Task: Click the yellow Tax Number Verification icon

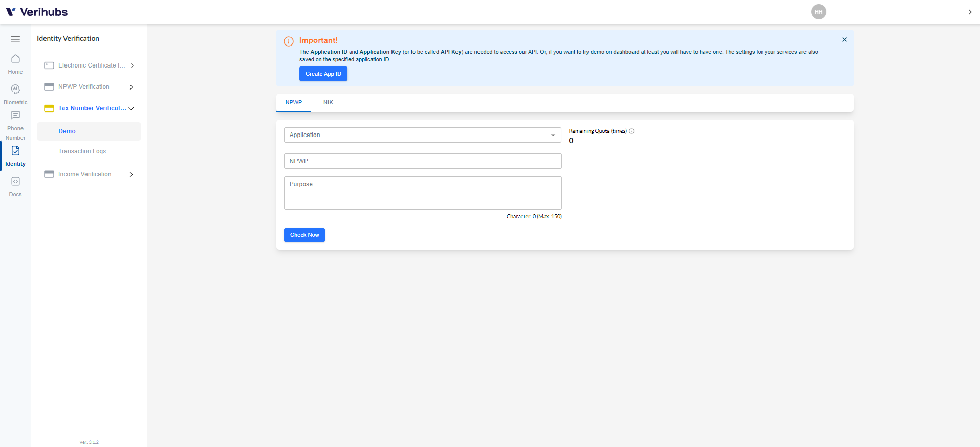Action: click(49, 108)
